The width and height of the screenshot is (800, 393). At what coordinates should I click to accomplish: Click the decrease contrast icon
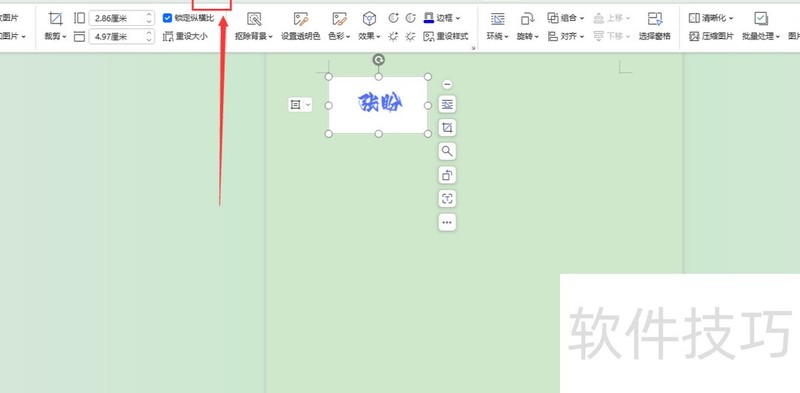pos(411,18)
